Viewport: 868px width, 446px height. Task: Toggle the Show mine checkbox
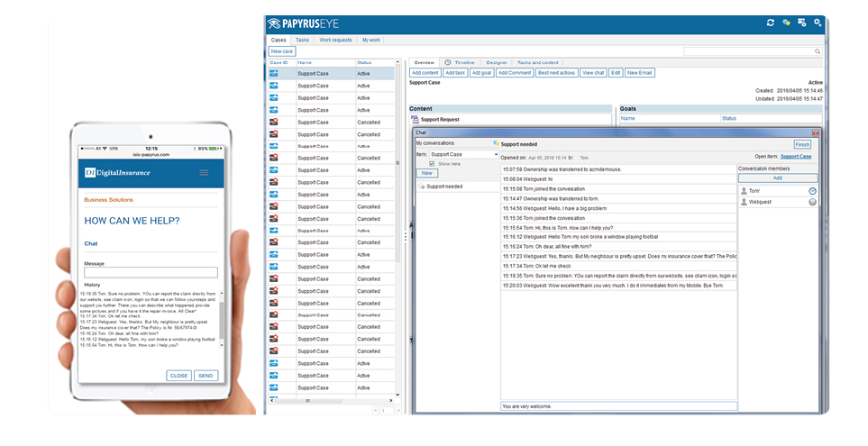point(432,163)
